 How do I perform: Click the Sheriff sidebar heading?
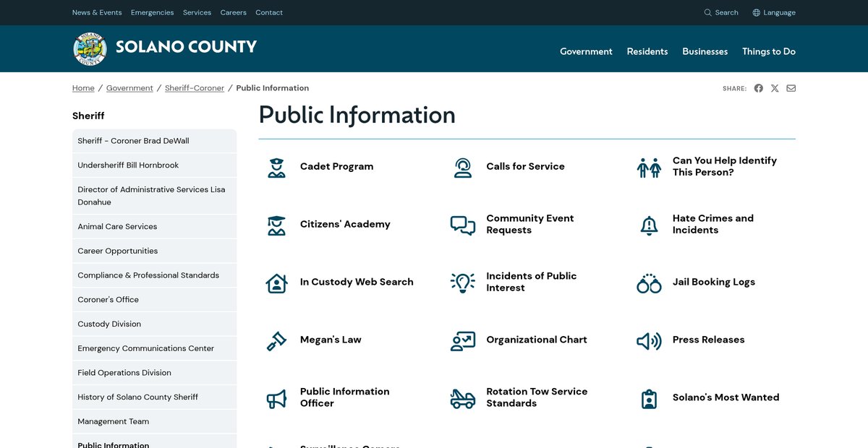pos(88,116)
